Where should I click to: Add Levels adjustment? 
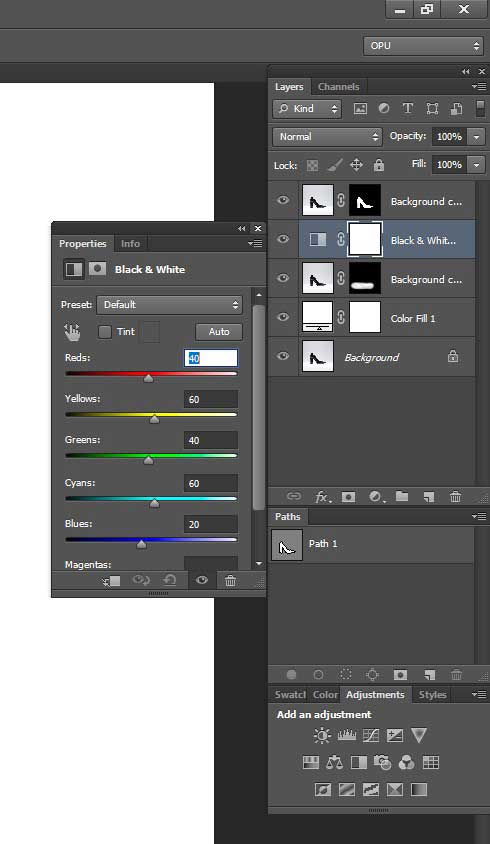pos(347,735)
